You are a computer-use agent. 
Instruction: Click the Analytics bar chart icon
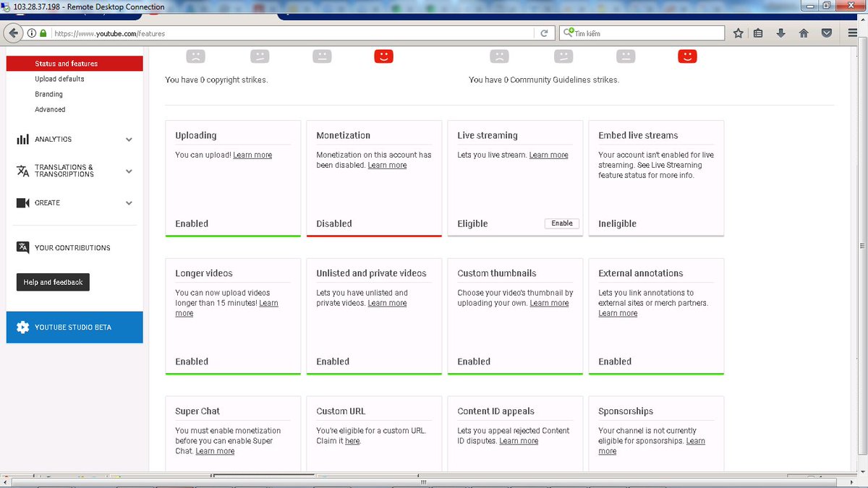coord(22,140)
